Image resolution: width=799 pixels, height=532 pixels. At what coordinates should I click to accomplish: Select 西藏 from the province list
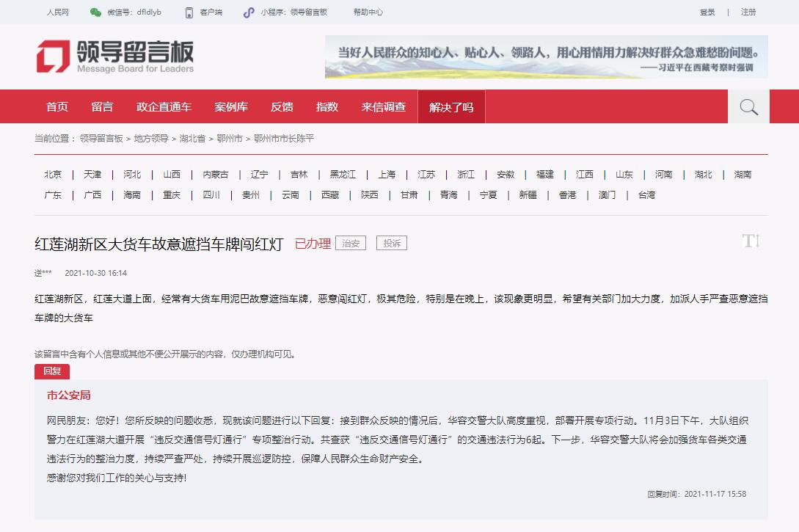(x=329, y=195)
